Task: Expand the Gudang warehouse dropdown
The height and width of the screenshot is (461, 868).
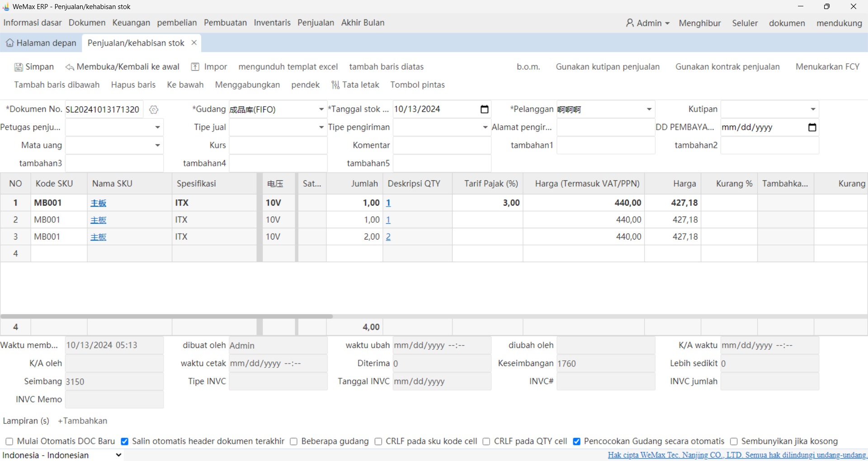Action: 321,109
